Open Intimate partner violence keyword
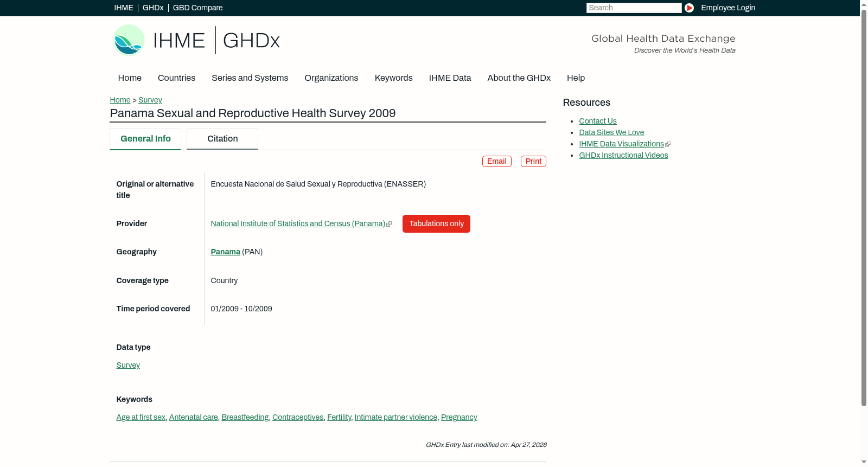 click(396, 417)
